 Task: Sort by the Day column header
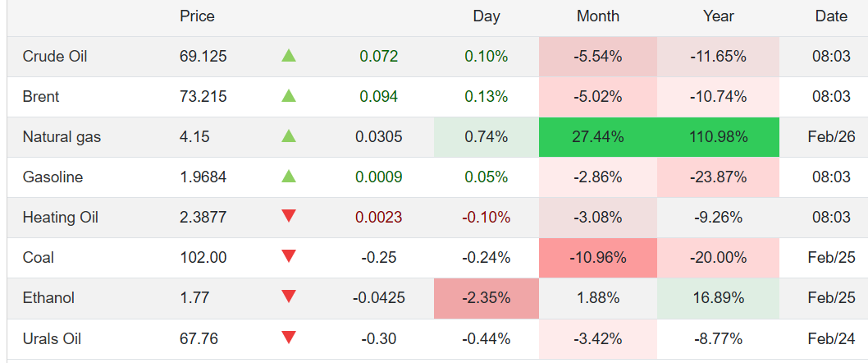pyautogui.click(x=487, y=16)
